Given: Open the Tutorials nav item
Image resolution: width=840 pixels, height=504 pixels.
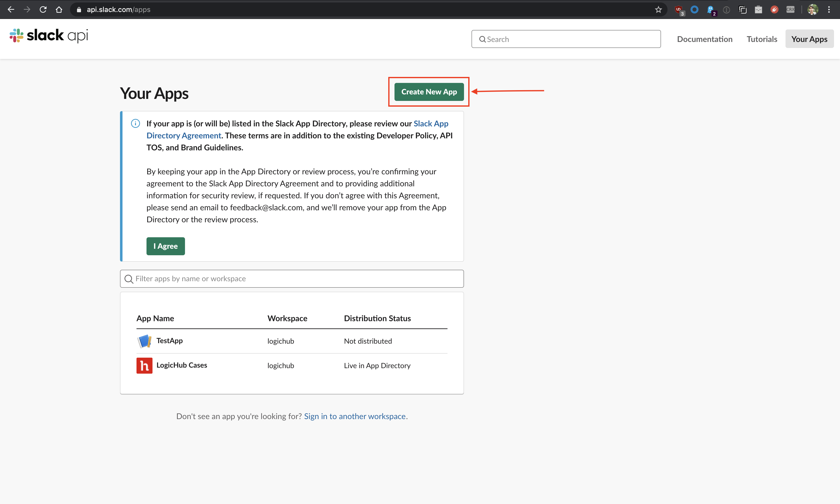Looking at the screenshot, I should pyautogui.click(x=761, y=39).
